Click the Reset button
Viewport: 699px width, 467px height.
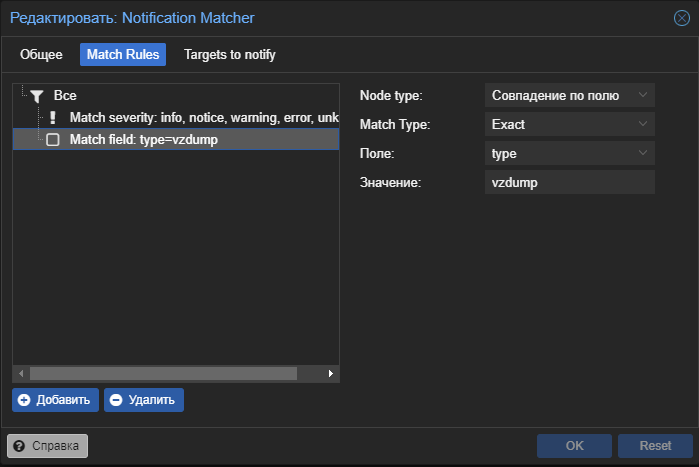655,445
